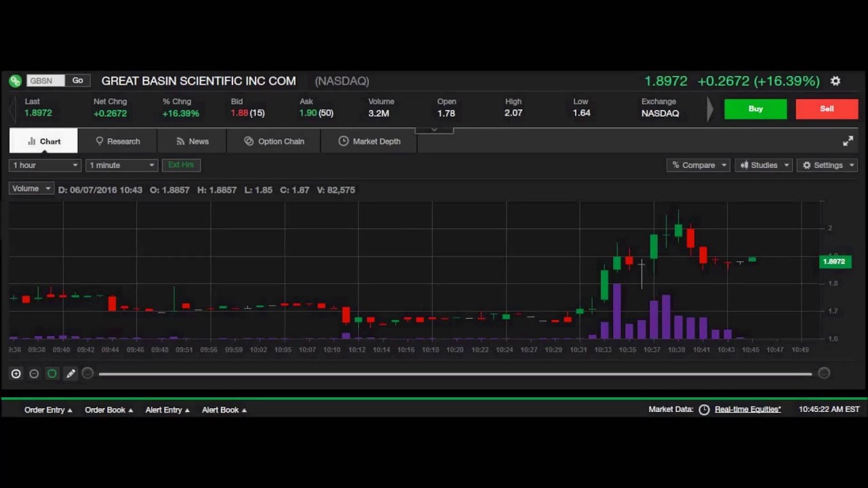Click the zoom in plus icon
Screen dimensions: 868x488
[x=16, y=373]
